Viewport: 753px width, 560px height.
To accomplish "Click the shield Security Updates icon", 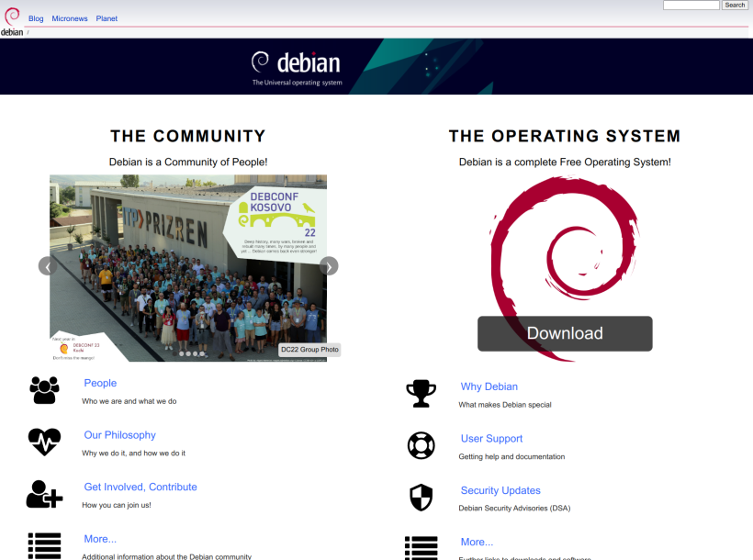I will tap(421, 497).
